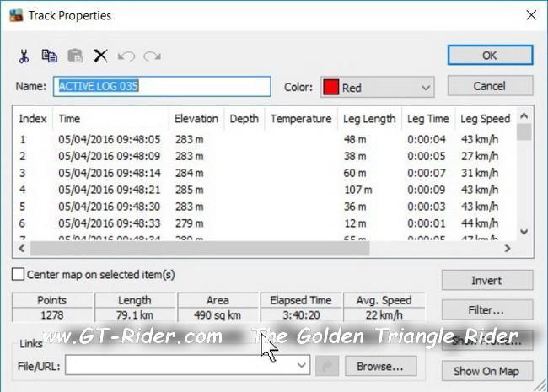Click the list scroll-down arrow

tap(524, 232)
